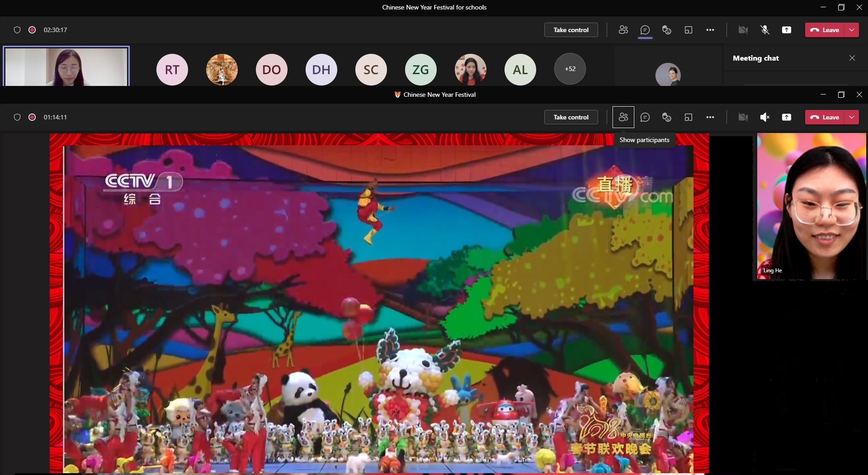Open the +52 more participants bubble
Screen dimensions: 868x475
[570, 69]
